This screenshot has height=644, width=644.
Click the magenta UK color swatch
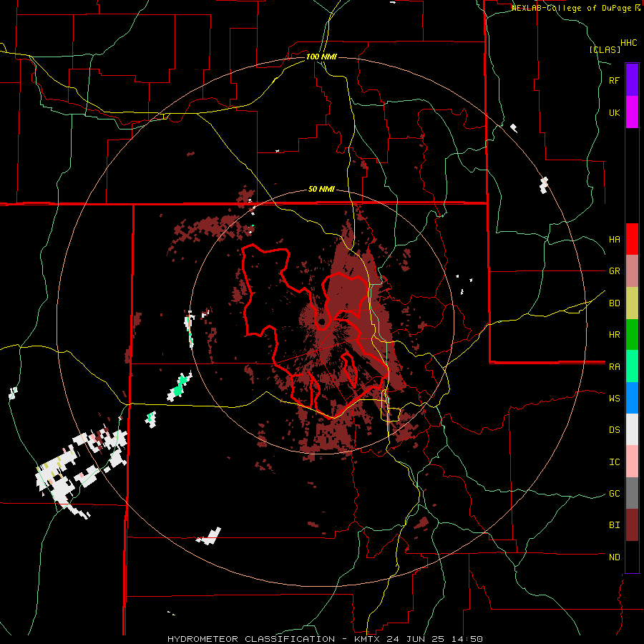(632, 112)
